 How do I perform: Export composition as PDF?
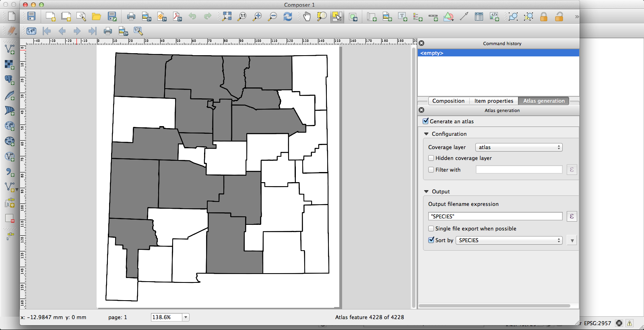click(x=177, y=17)
